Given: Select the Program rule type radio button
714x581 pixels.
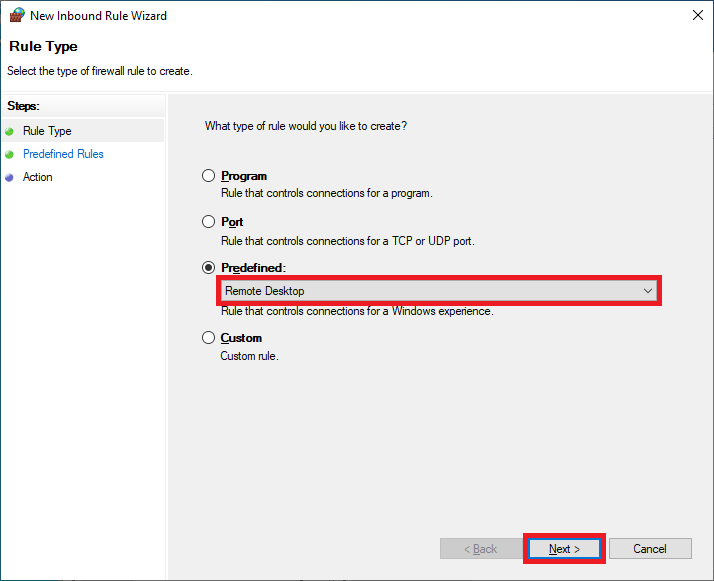Looking at the screenshot, I should click(x=208, y=176).
